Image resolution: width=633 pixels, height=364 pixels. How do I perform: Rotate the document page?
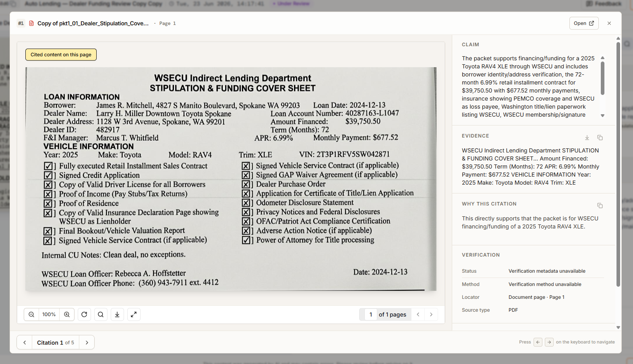pos(84,315)
